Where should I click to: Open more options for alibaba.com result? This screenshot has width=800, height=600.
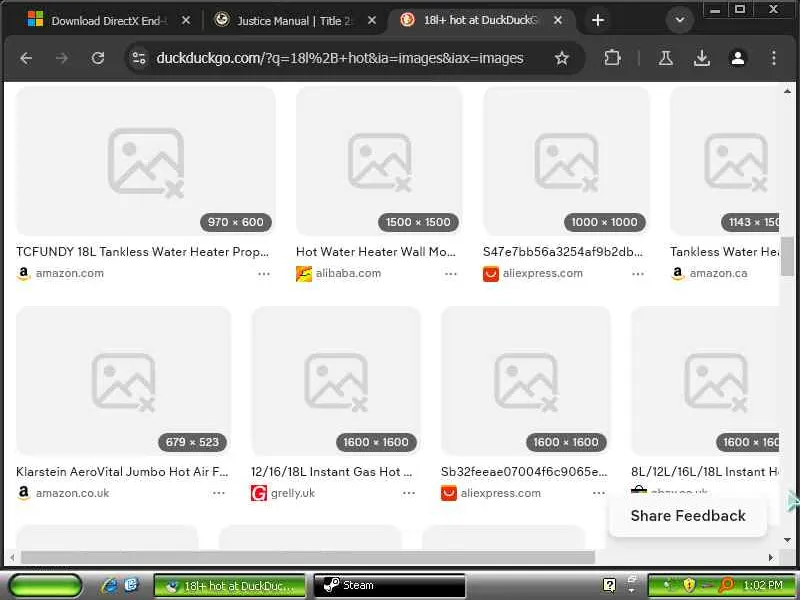(x=451, y=274)
